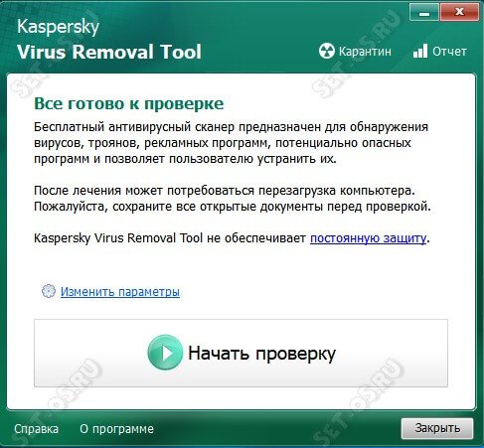Open О программе about link
This screenshot has width=484, height=448.
[x=116, y=429]
